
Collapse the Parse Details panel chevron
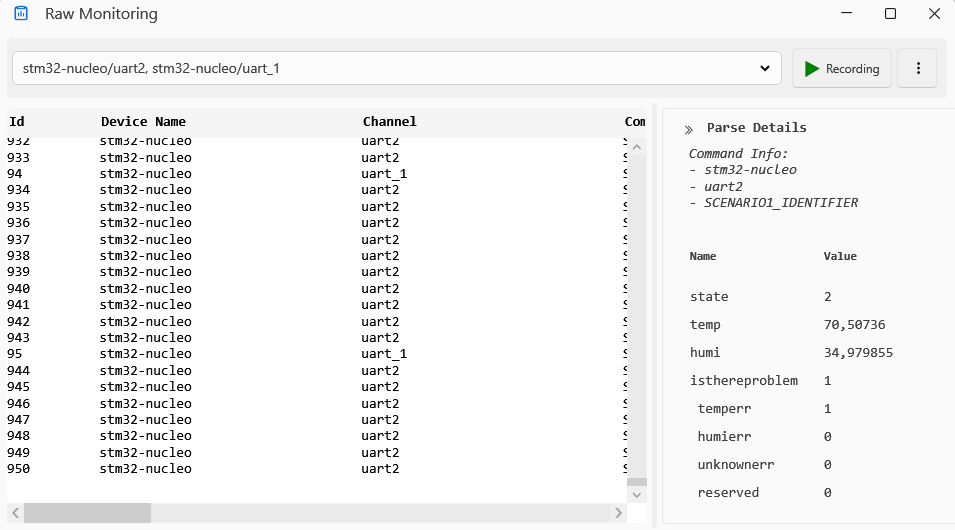click(688, 129)
